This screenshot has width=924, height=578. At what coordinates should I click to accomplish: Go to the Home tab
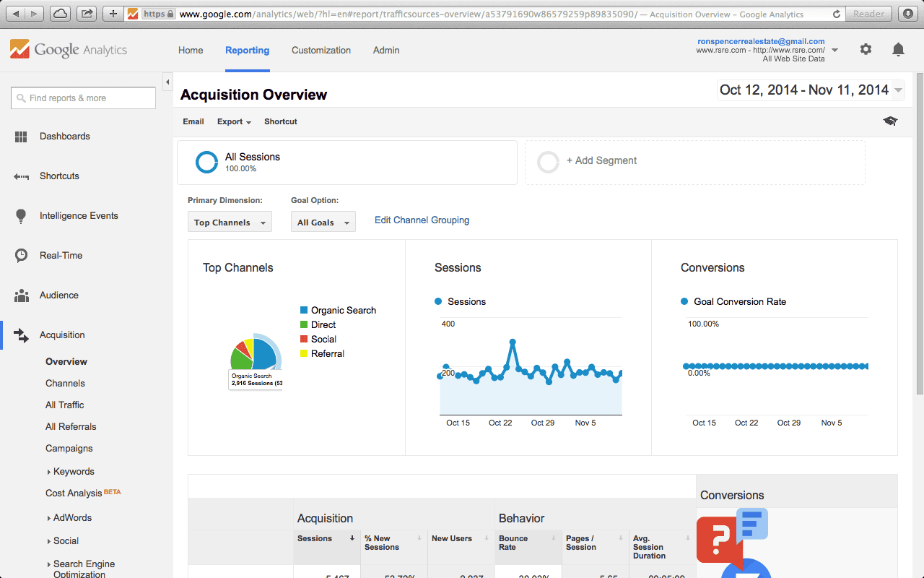tap(191, 50)
